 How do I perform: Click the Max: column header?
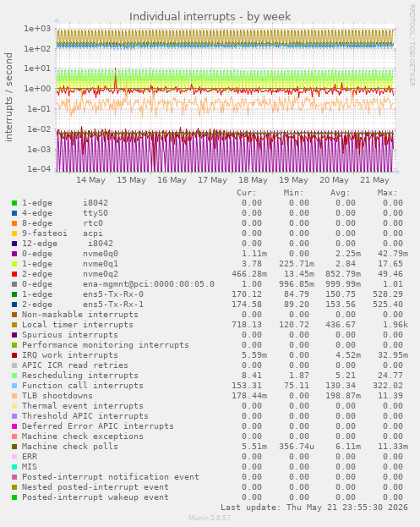[x=387, y=193]
